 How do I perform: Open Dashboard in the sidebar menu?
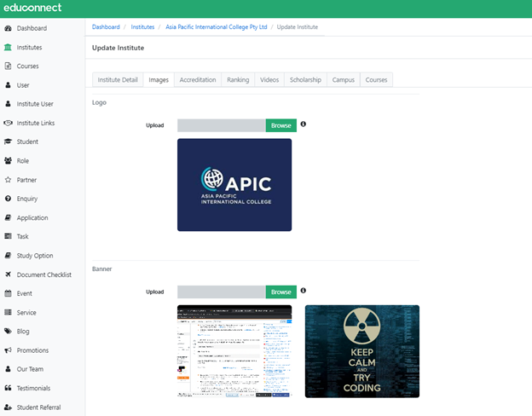coord(32,28)
